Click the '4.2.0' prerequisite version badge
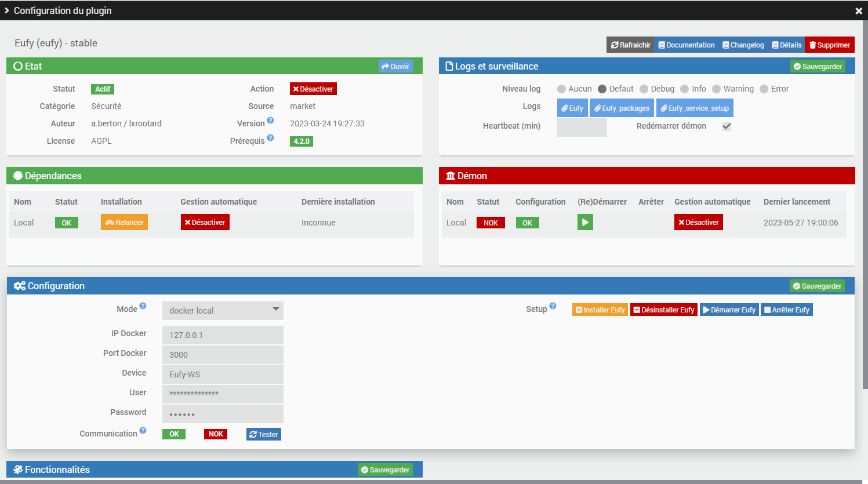The image size is (868, 484). click(302, 141)
